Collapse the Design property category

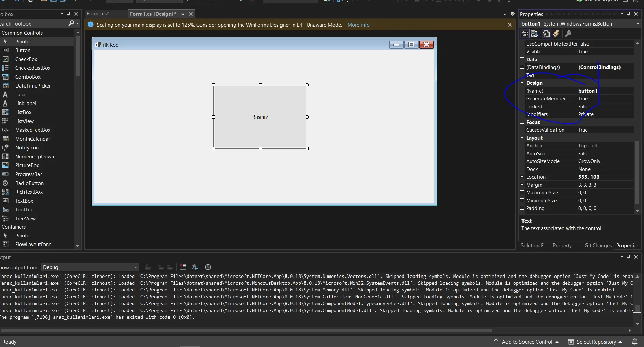(522, 83)
